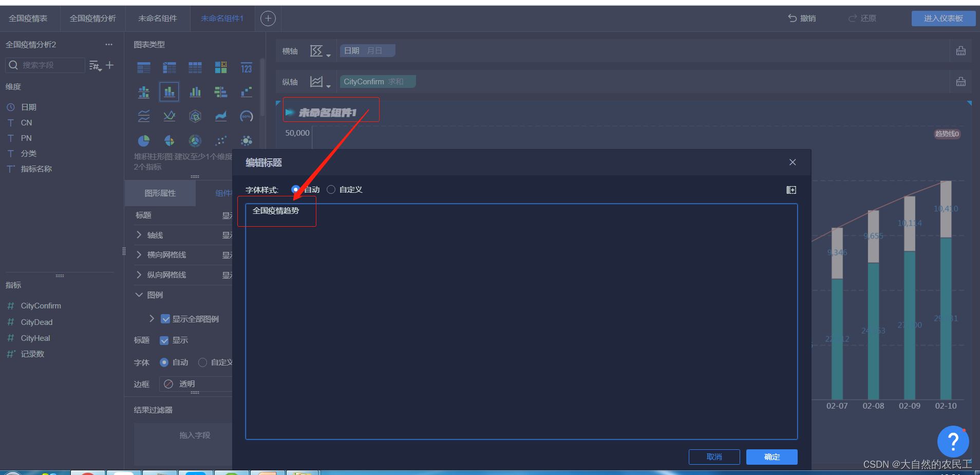Screen dimensions: 980x475
Task: Click the 日期 月日 field pill on horizontal axis
Action: point(367,51)
